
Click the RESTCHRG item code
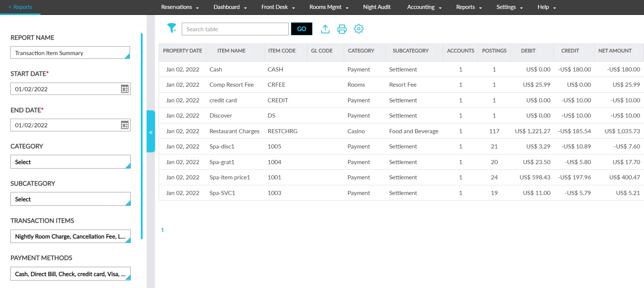click(x=282, y=131)
